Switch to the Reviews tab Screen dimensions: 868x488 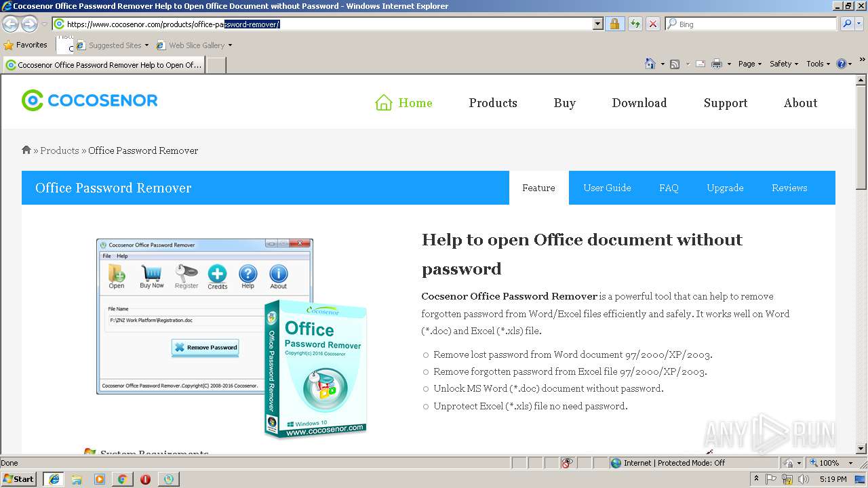coord(789,188)
